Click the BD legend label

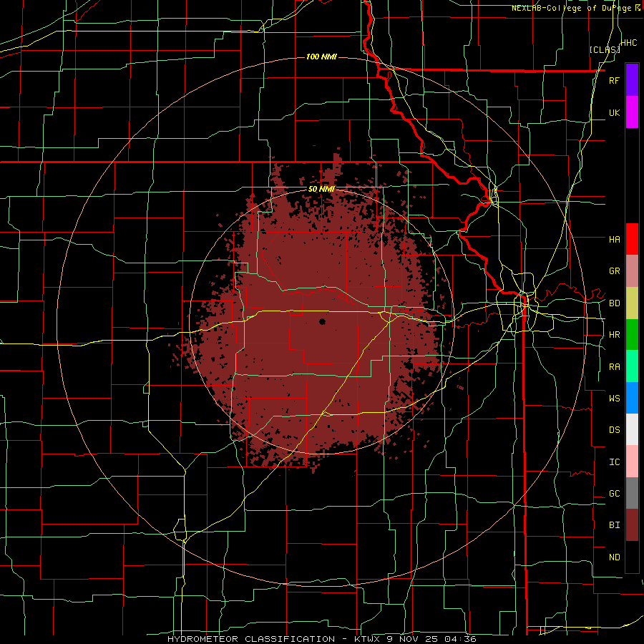(614, 303)
